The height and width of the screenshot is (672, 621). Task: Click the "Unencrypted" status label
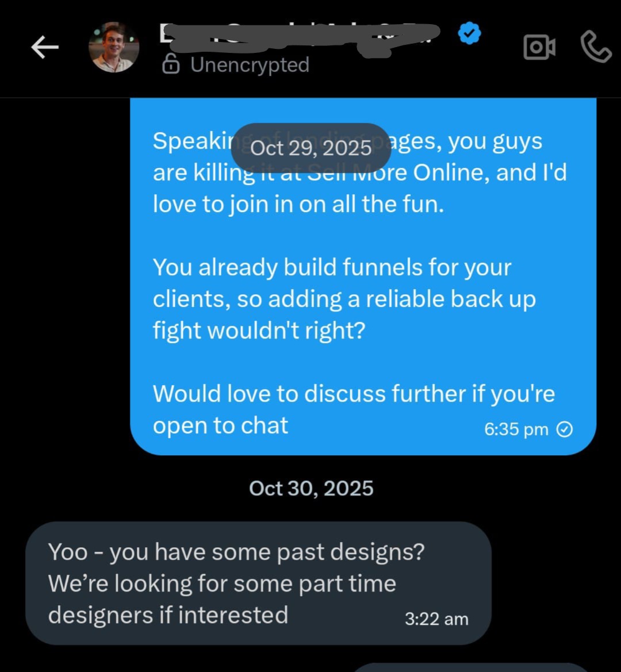[250, 65]
